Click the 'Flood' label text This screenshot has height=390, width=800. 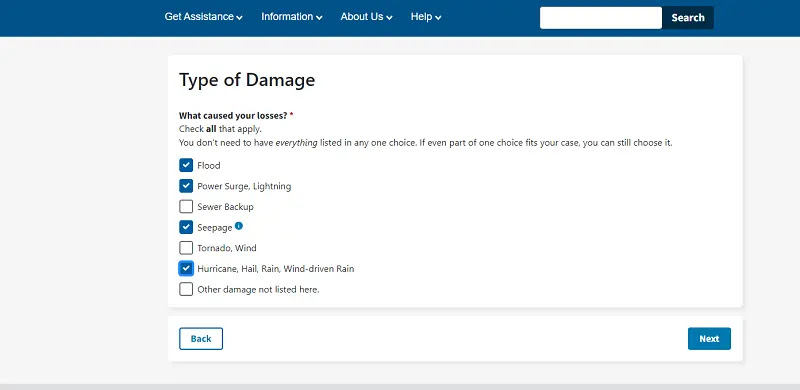[x=209, y=165]
